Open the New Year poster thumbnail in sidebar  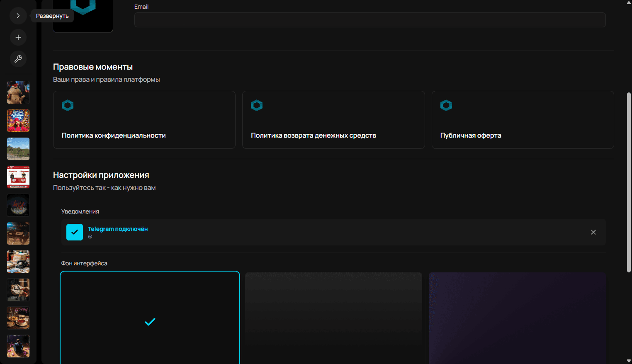pos(18,121)
